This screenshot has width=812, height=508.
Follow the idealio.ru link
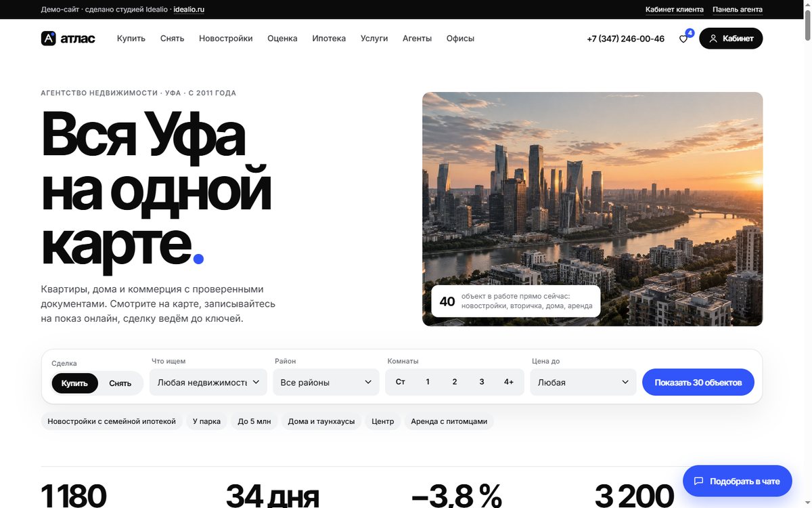[189, 9]
